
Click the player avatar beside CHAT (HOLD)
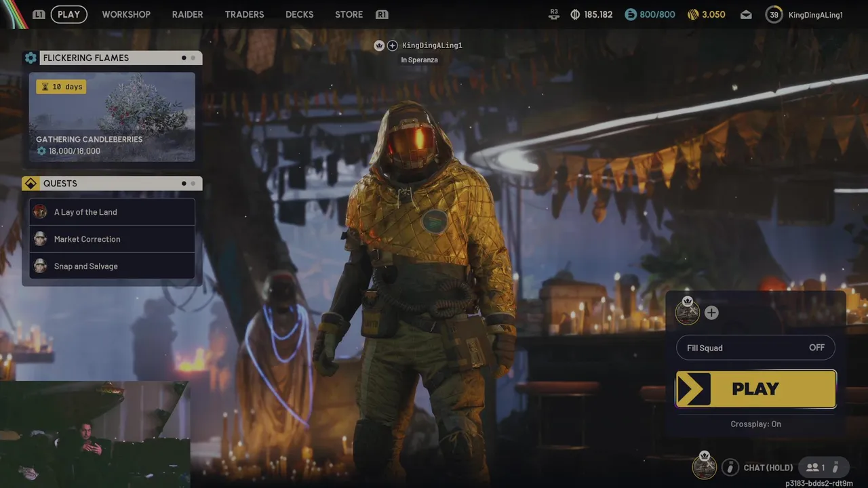[704, 466]
